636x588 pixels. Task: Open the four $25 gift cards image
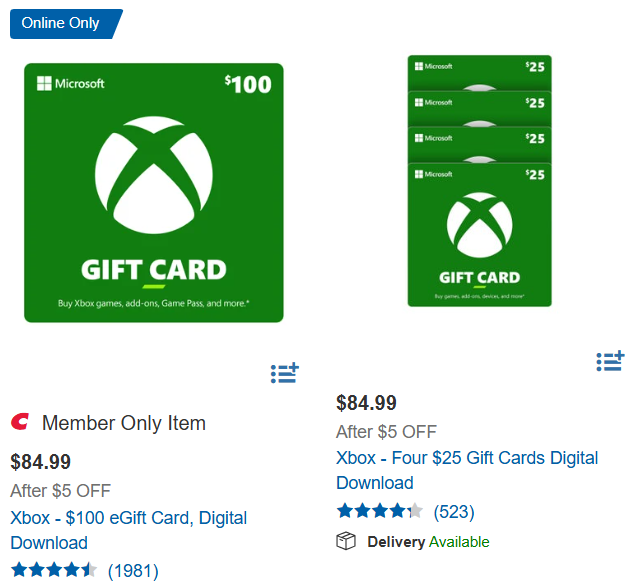coord(479,182)
